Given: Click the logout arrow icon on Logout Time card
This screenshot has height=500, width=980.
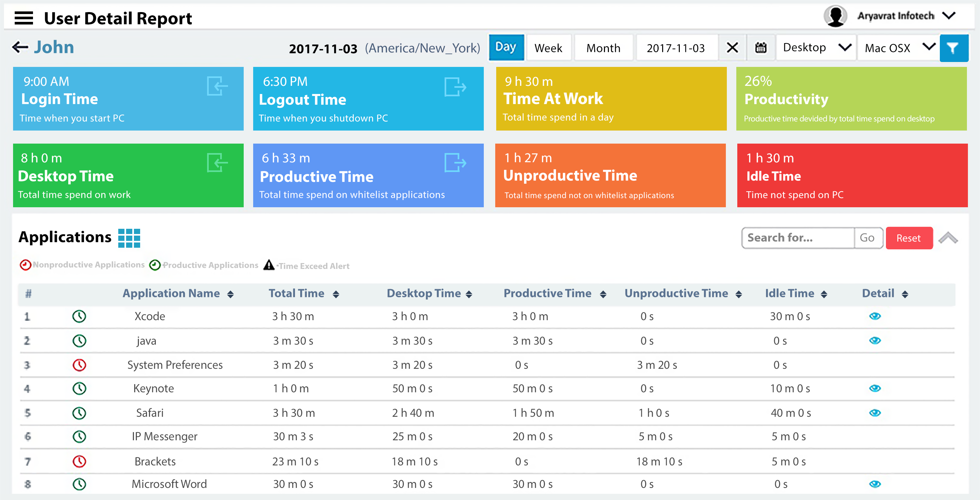Looking at the screenshot, I should pyautogui.click(x=455, y=87).
